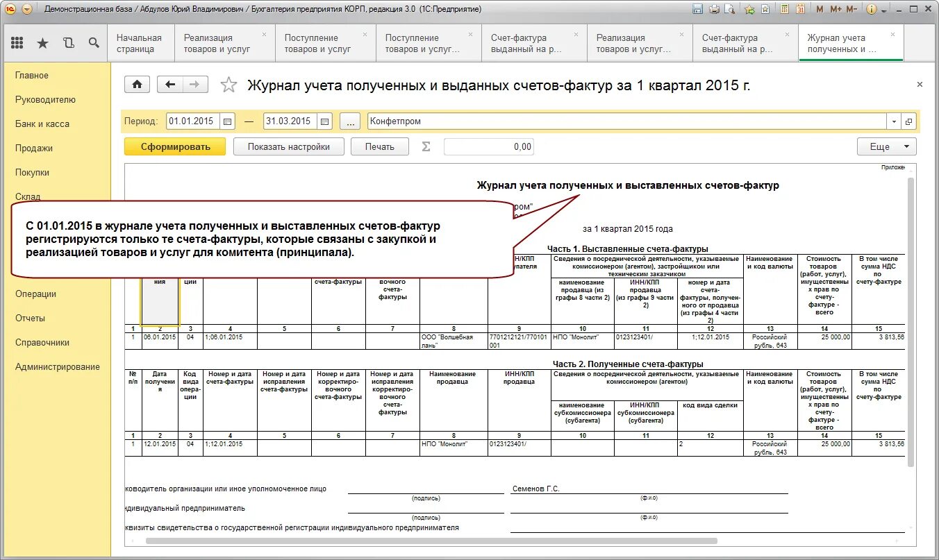
Task: Open the sections grid menu icon
Action: (17, 42)
